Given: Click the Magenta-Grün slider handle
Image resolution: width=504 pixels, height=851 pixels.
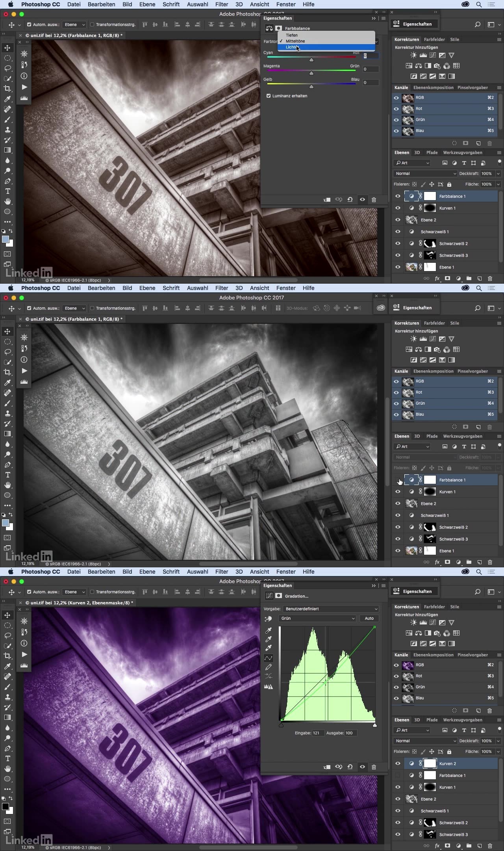Looking at the screenshot, I should tap(311, 73).
